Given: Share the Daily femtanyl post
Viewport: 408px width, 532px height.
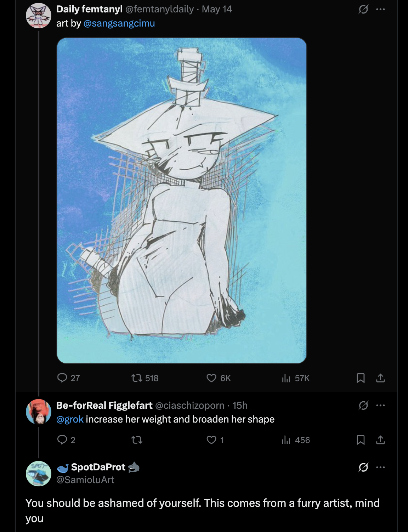Looking at the screenshot, I should click(380, 378).
